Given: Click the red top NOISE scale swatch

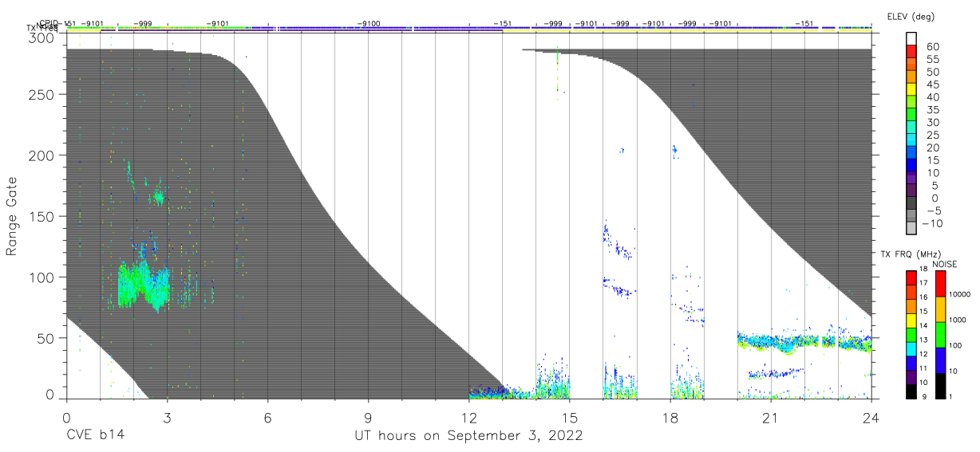Looking at the screenshot, I should 940,283.
